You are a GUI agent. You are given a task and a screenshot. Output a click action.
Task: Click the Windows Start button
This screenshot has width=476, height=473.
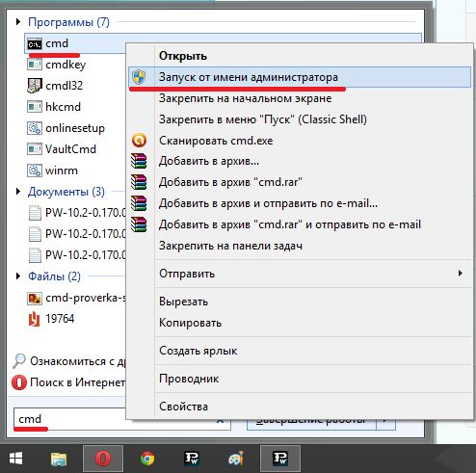click(15, 459)
